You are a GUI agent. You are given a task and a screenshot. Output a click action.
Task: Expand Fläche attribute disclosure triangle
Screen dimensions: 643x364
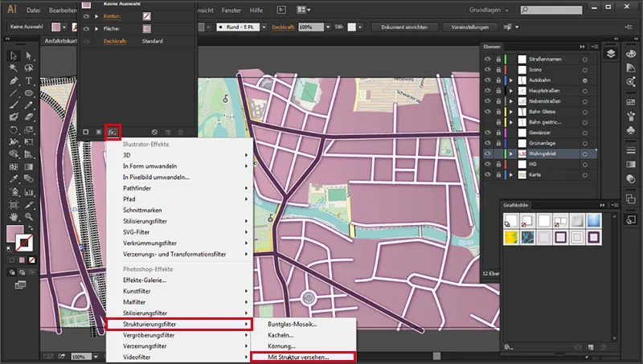click(96, 29)
